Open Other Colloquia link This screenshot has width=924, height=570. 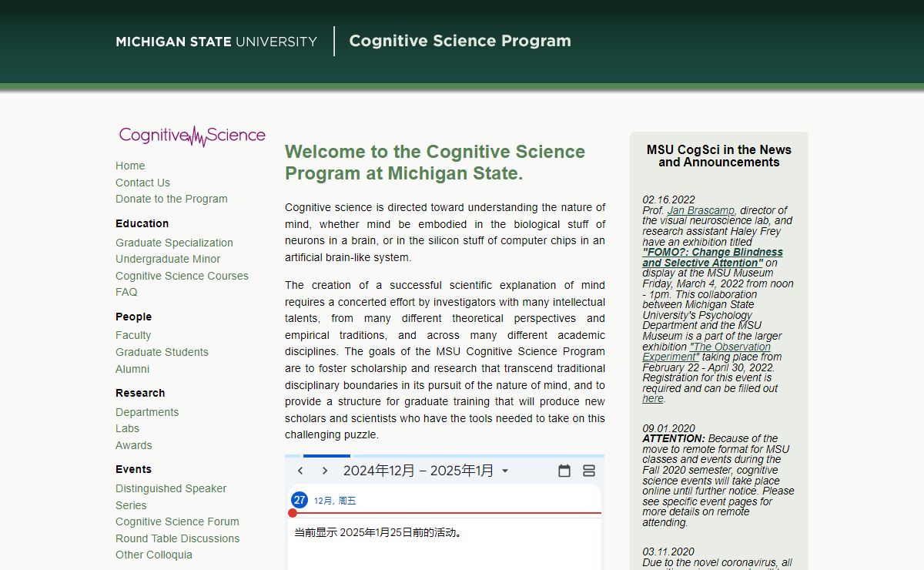coord(154,555)
